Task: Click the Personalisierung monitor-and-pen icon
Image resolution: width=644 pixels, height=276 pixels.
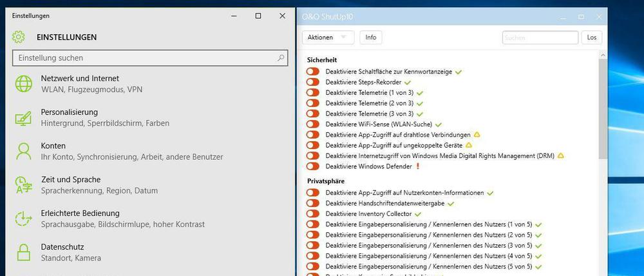Action: (x=23, y=117)
